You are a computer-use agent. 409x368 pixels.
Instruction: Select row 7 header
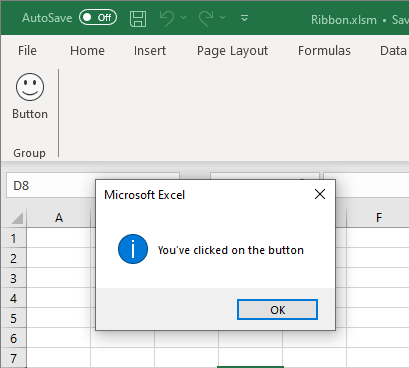coord(13,358)
